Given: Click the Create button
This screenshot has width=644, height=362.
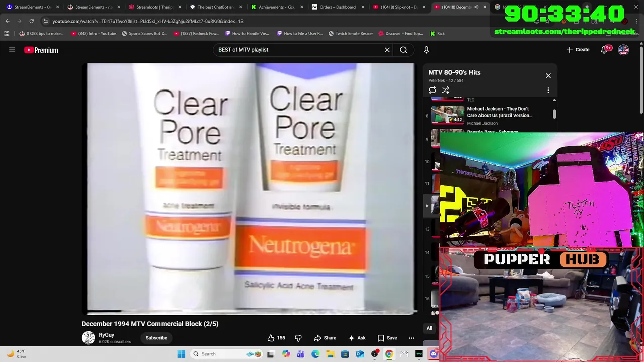Looking at the screenshot, I should click(578, 50).
